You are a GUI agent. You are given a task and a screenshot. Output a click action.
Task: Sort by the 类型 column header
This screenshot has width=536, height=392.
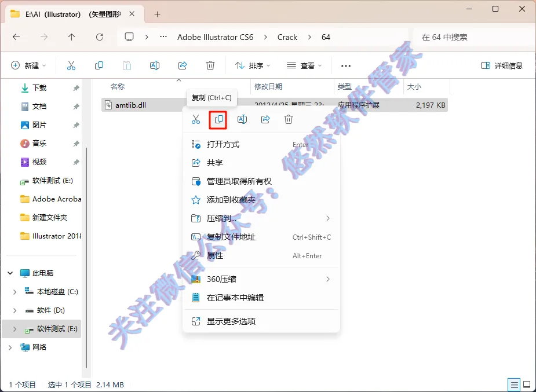(x=369, y=87)
